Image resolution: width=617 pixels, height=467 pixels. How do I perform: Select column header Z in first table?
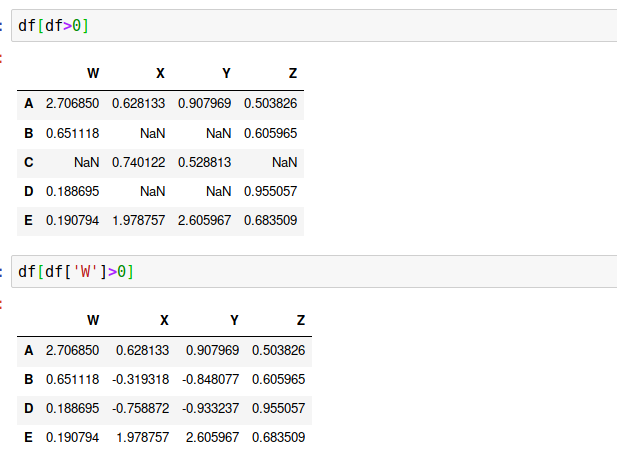click(x=292, y=74)
